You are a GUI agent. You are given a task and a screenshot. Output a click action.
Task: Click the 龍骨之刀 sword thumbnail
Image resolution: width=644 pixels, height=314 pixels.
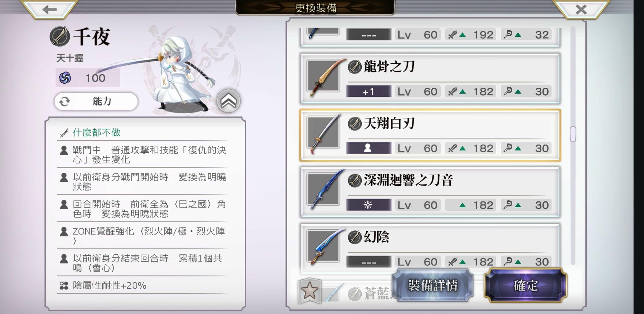coord(323,77)
